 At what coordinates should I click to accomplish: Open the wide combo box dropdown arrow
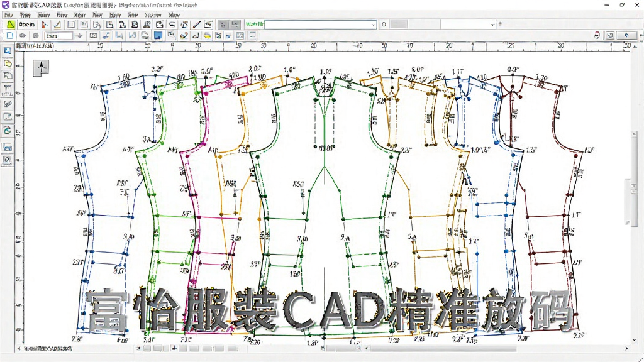[373, 25]
